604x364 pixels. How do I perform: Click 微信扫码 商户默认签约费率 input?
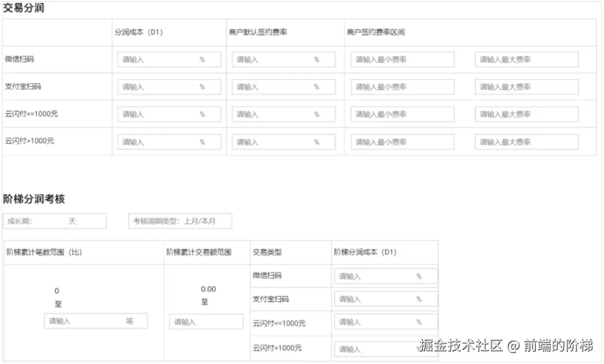(282, 59)
